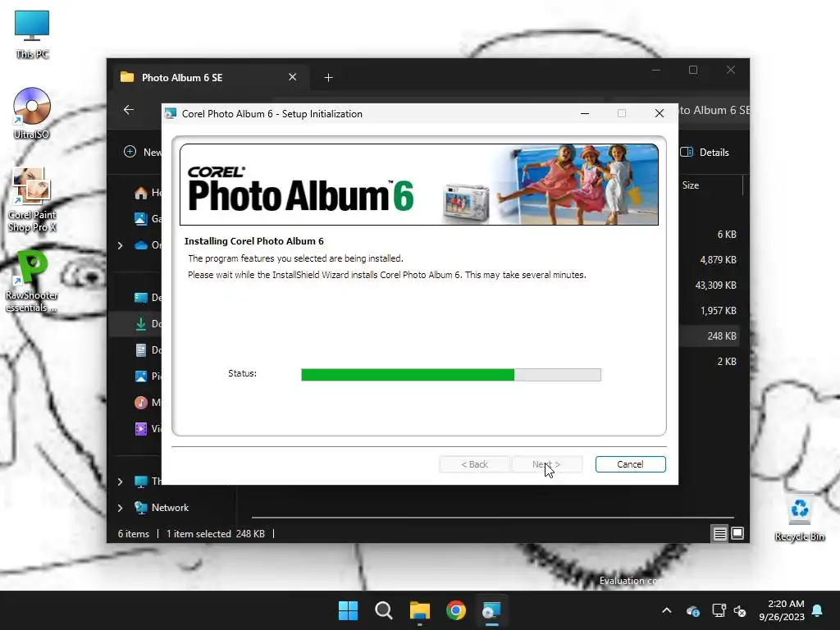The width and height of the screenshot is (840, 630).
Task: Select the file sized 43,309 KB
Action: pos(715,285)
